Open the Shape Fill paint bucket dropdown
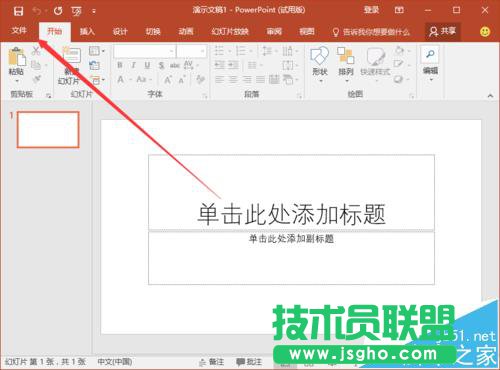This screenshot has width=500, height=370. (x=401, y=51)
